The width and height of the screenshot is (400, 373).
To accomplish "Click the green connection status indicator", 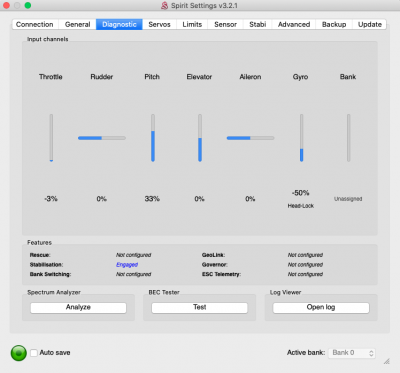I will pos(19,353).
